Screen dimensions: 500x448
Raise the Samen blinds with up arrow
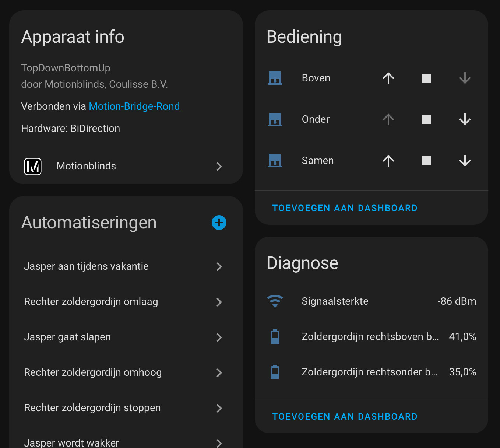point(388,161)
